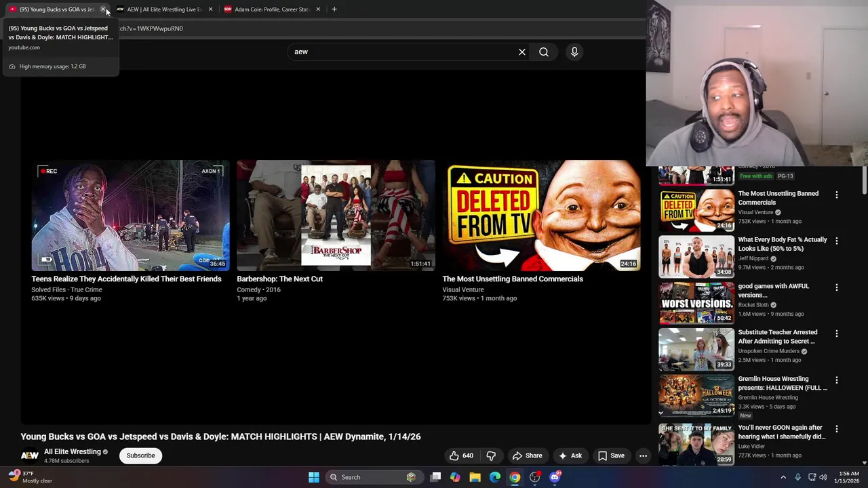This screenshot has width=868, height=488.
Task: Open options for Substitute Teacher Arrested video
Action: (836, 333)
